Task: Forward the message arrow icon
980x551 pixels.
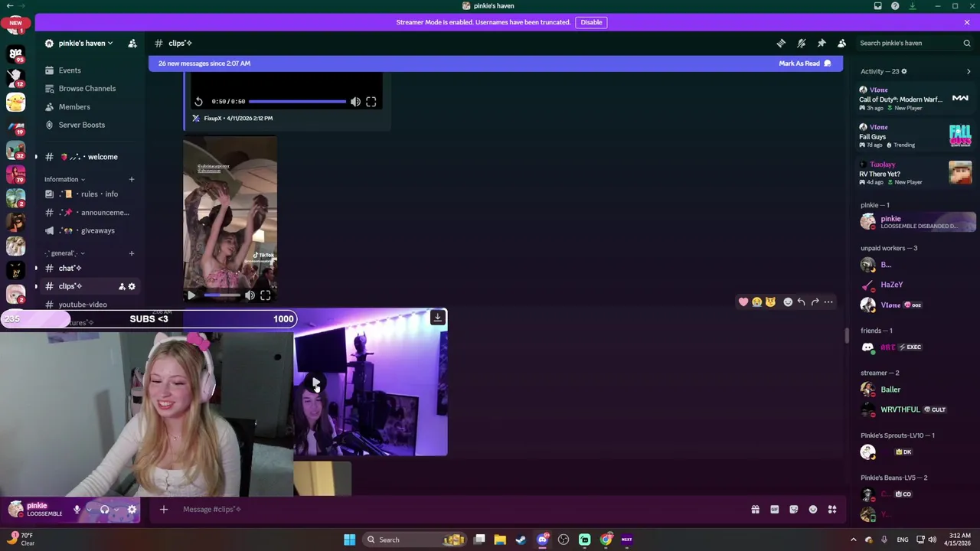Action: pyautogui.click(x=815, y=302)
